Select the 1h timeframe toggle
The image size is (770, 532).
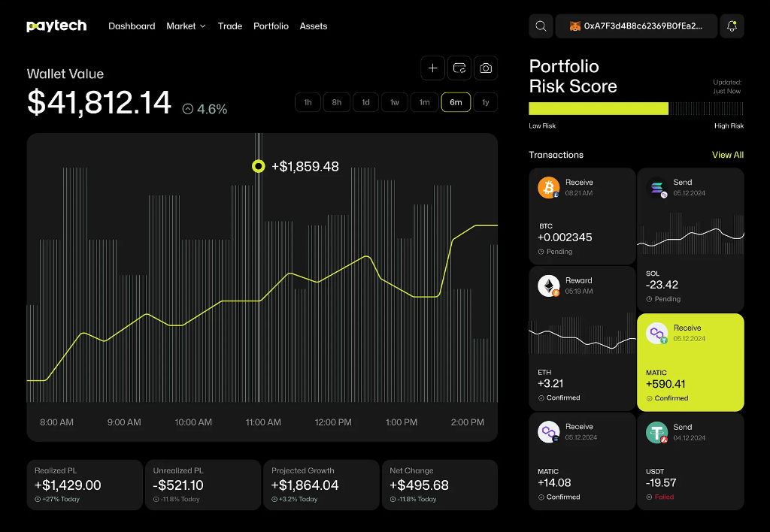[308, 101]
